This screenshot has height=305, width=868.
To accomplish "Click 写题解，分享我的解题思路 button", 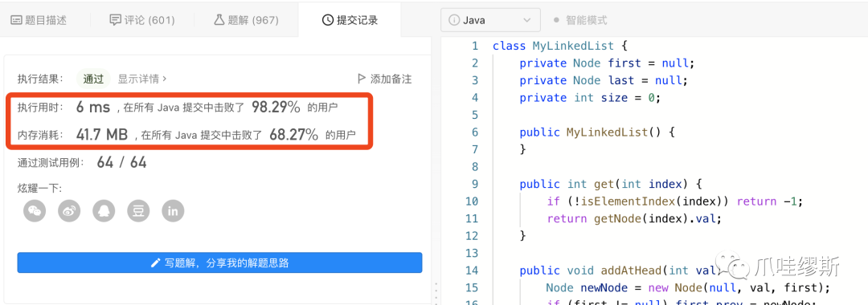I will coord(219,263).
